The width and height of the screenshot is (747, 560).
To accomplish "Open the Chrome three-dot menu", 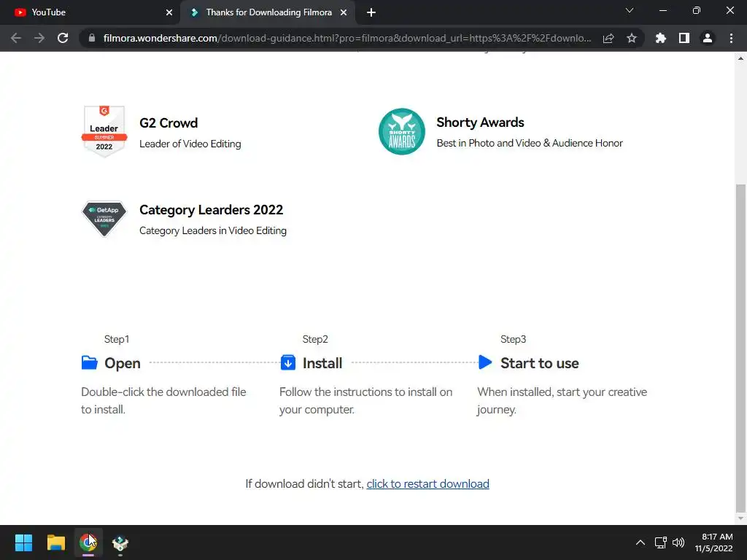I will pyautogui.click(x=731, y=38).
